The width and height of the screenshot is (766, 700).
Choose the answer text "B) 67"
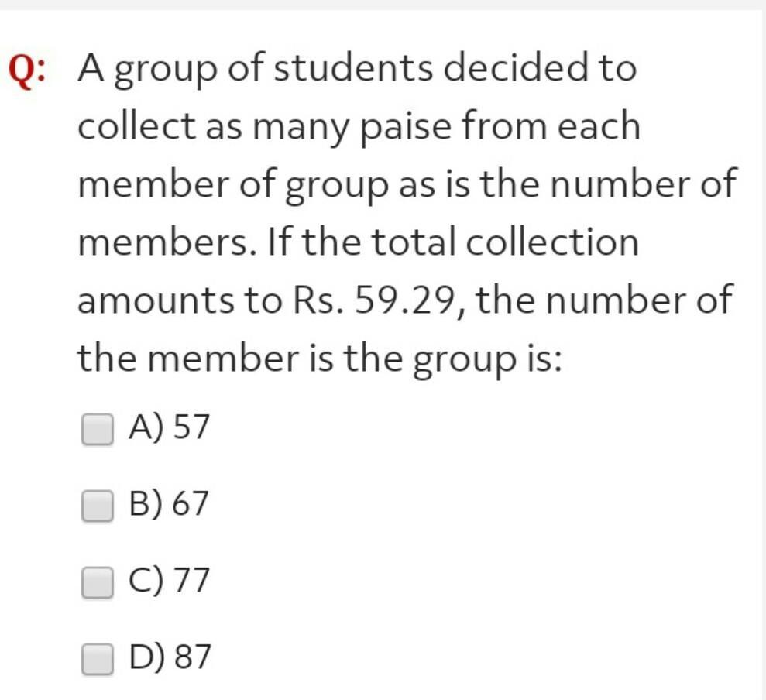(x=170, y=504)
